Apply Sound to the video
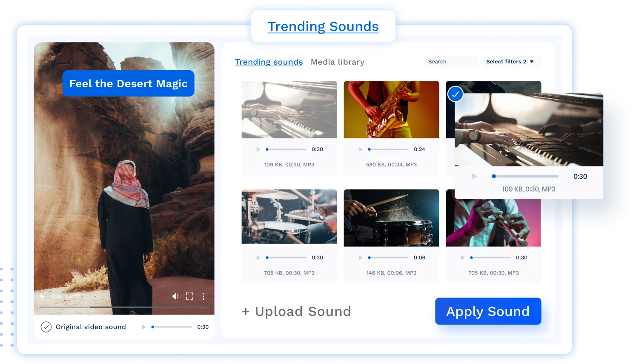 click(488, 311)
